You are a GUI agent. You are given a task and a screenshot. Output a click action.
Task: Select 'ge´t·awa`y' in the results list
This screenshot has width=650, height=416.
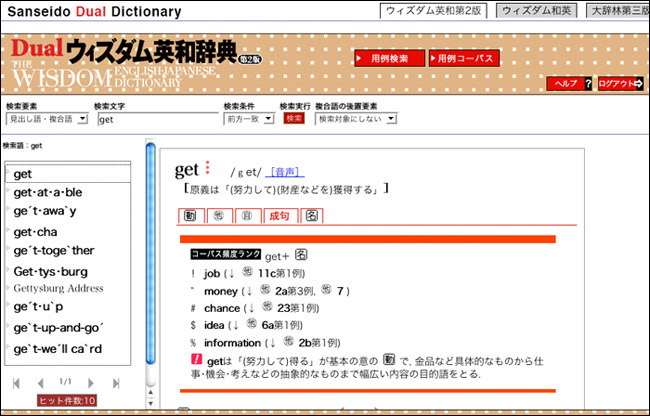tap(45, 211)
